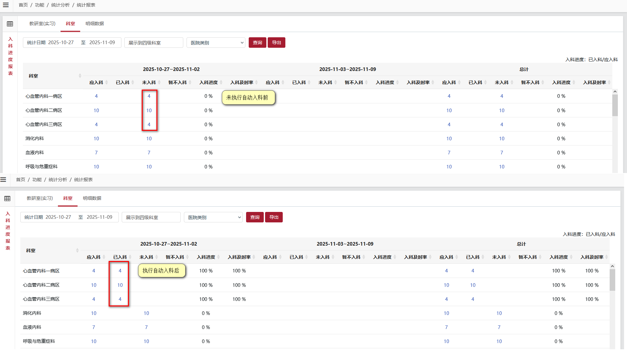Open the hamburger menu in the upper report
This screenshot has width=627, height=364.
click(6, 5)
